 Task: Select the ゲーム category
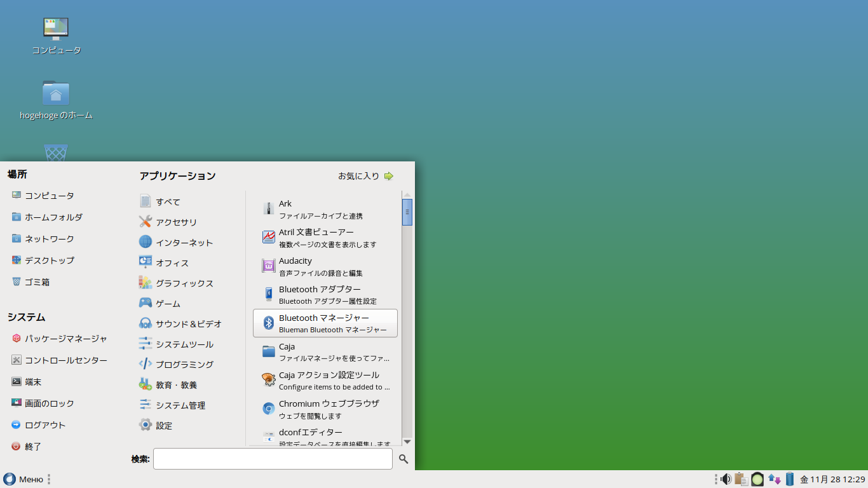pyautogui.click(x=159, y=304)
